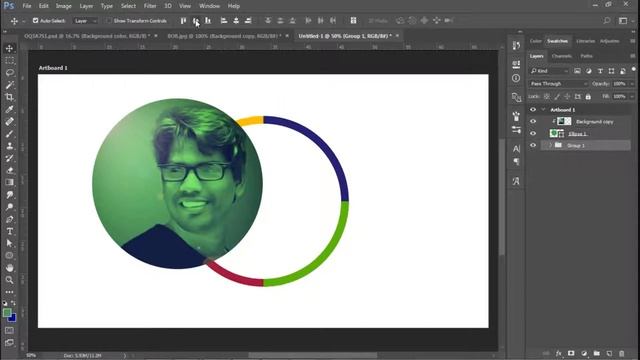Toggle visibility of Group 1 layer
Screen dimensions: 640x360
coord(533,145)
